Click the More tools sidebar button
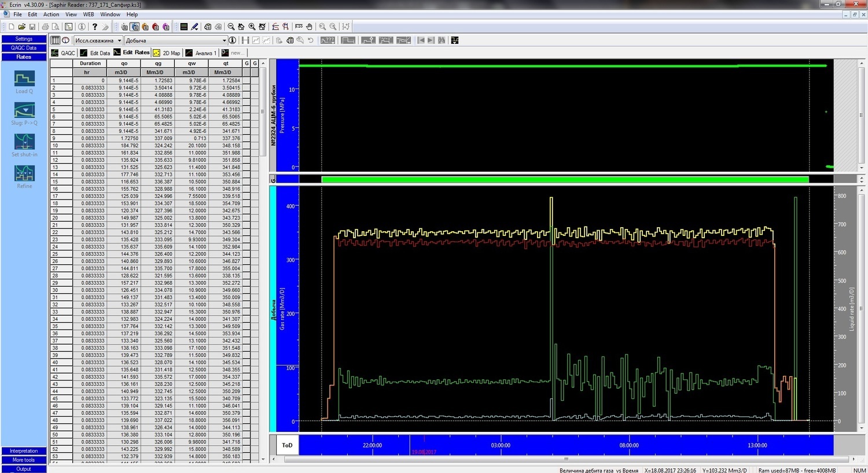This screenshot has height=473, width=868. pos(24,460)
